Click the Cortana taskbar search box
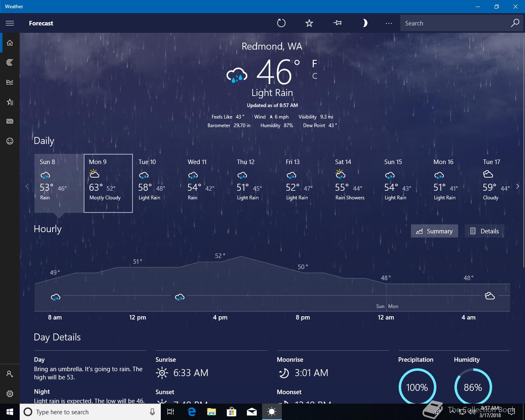This screenshot has height=420, width=525. [x=90, y=412]
